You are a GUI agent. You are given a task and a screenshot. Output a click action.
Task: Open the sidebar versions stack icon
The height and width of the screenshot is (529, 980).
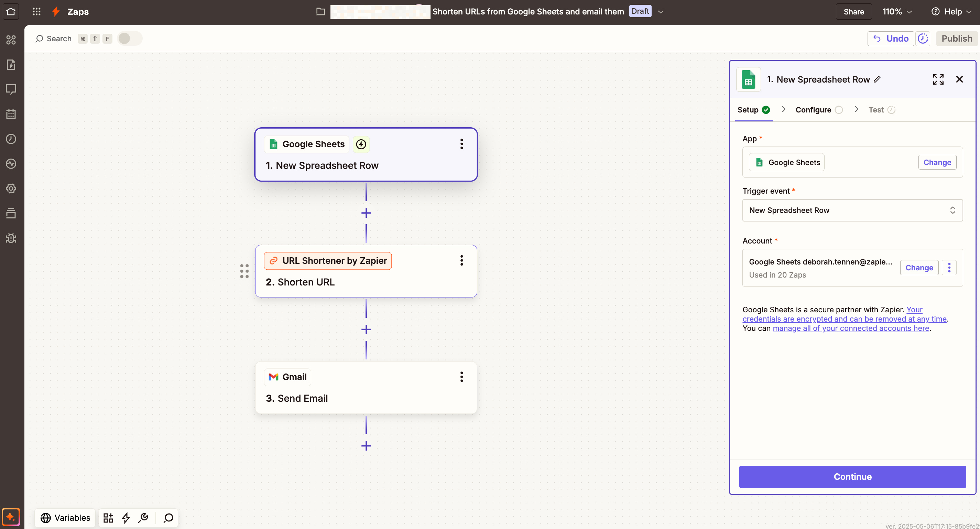[x=11, y=213]
